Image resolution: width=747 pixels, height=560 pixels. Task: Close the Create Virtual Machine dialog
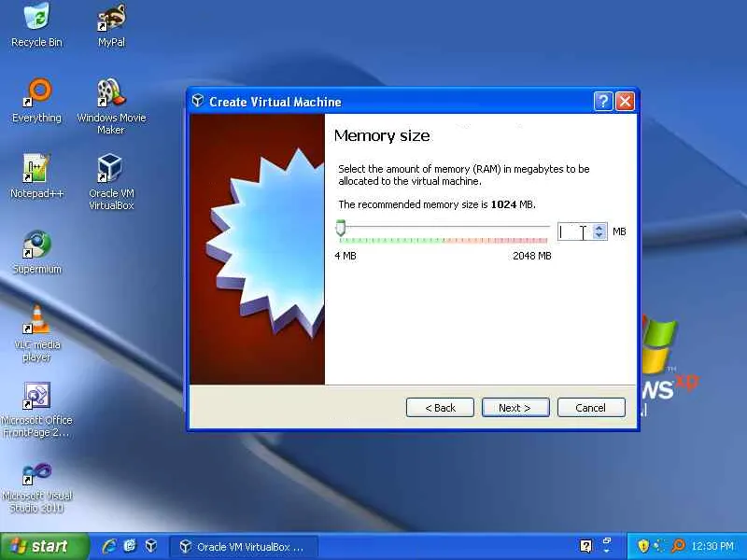[625, 101]
